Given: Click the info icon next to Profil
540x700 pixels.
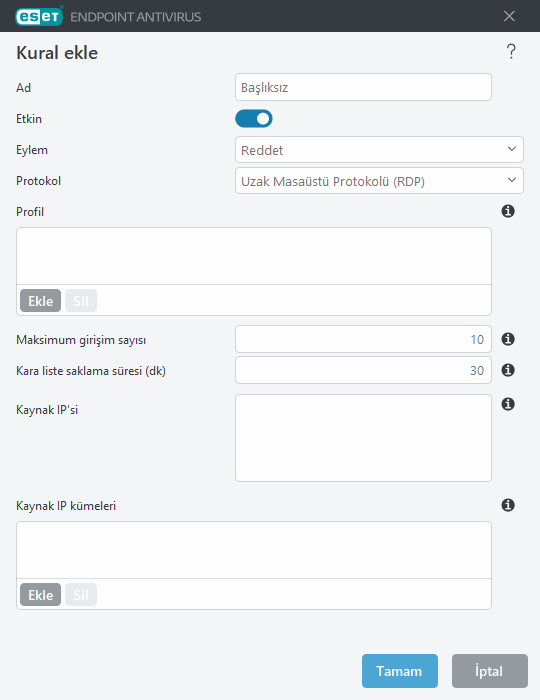Looking at the screenshot, I should pos(508,211).
